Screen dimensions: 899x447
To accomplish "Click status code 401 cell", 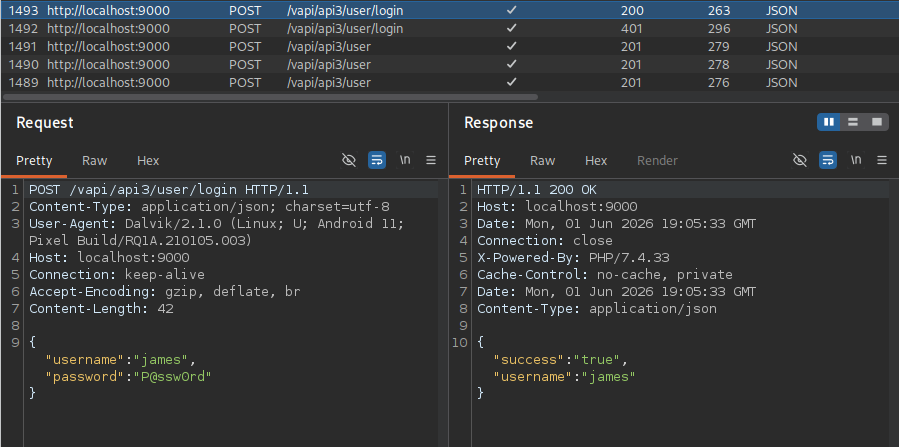I will click(x=631, y=28).
